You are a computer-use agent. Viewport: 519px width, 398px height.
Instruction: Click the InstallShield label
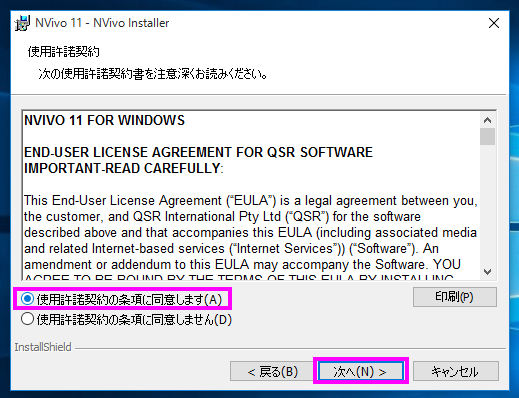tap(43, 347)
